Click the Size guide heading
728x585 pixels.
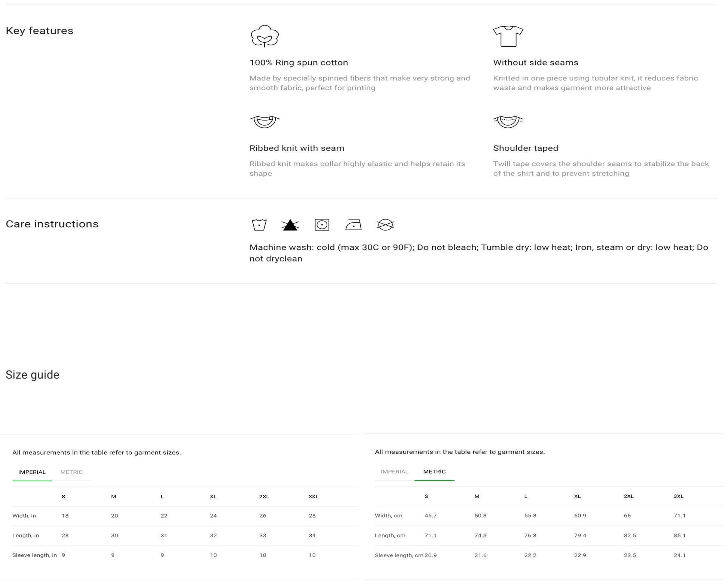tap(33, 375)
